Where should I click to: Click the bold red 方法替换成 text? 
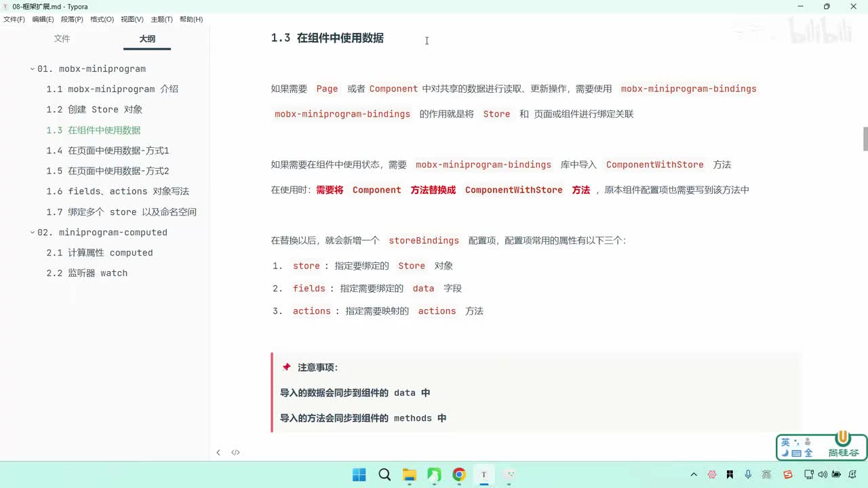[433, 190]
